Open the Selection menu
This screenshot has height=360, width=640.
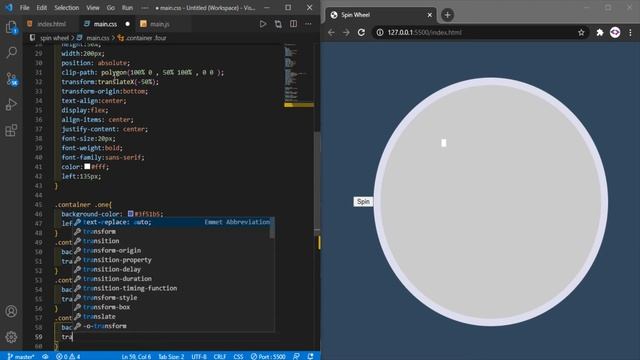[67, 8]
